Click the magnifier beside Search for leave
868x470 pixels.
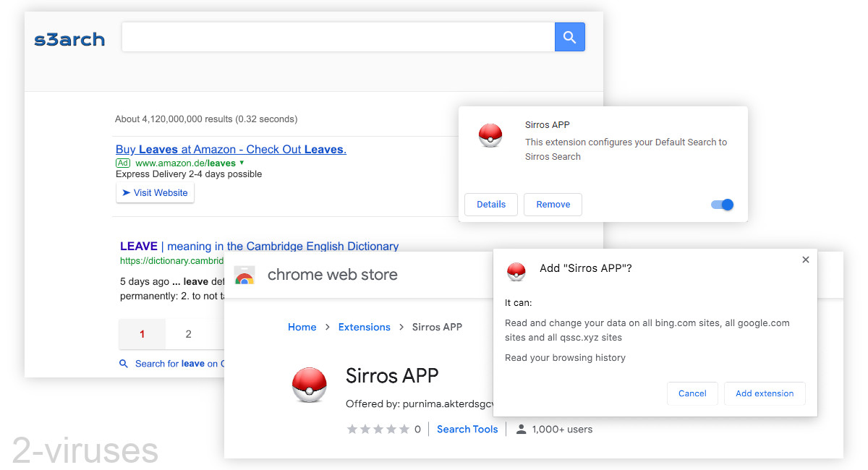click(124, 364)
